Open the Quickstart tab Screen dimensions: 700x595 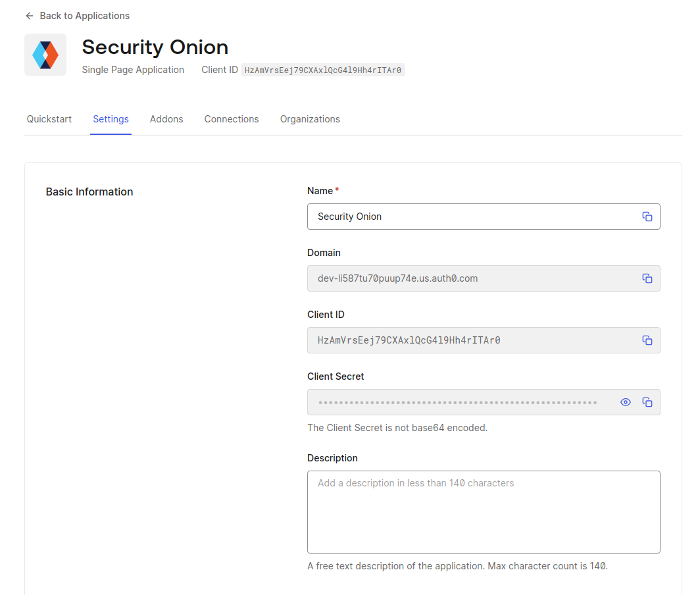click(x=49, y=119)
